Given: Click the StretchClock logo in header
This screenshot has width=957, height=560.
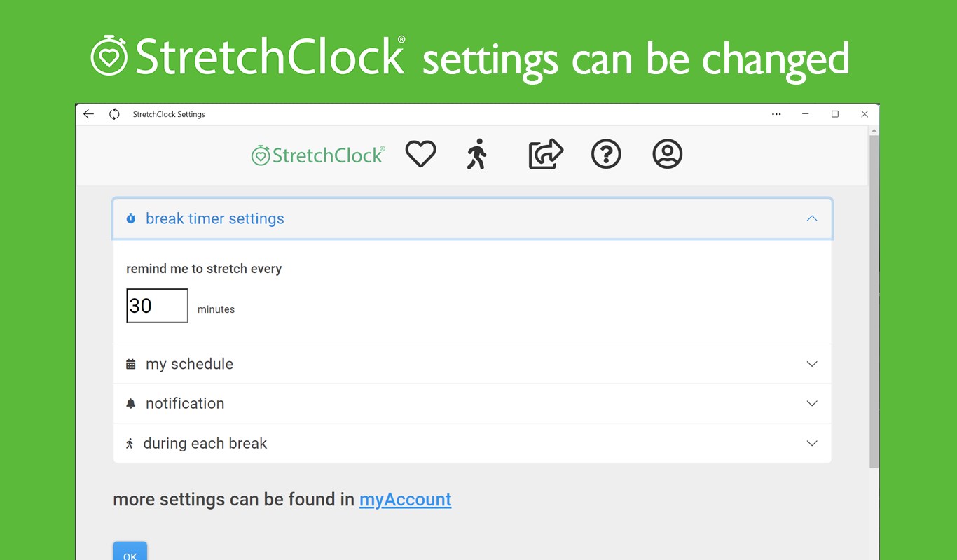Looking at the screenshot, I should pos(318,155).
